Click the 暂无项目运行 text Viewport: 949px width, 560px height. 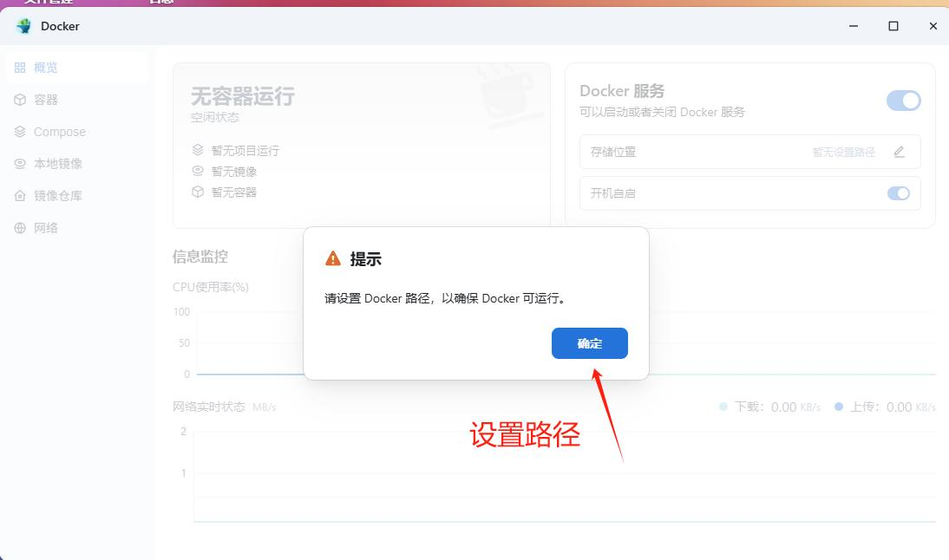coord(245,151)
